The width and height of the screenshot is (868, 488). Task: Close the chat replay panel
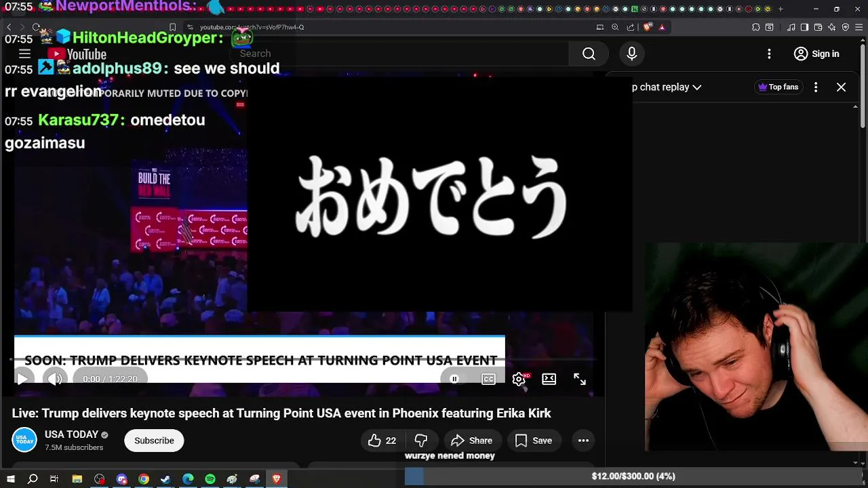tap(841, 87)
